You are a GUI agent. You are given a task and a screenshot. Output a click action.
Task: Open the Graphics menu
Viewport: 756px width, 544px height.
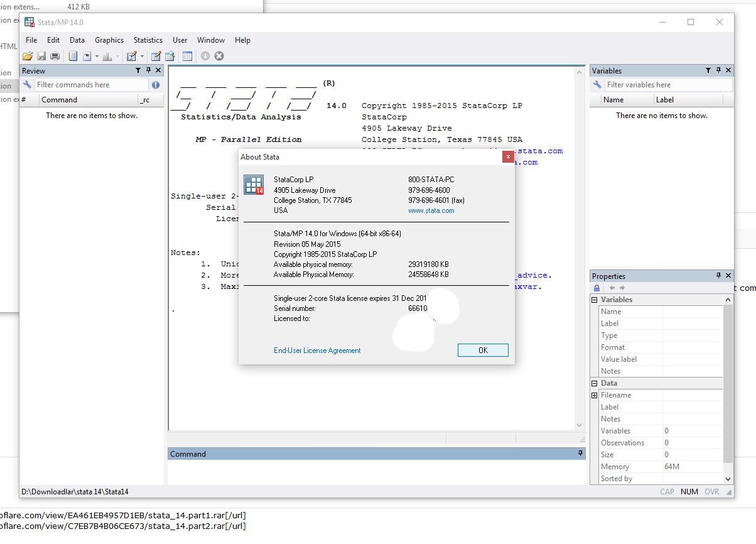tap(109, 40)
